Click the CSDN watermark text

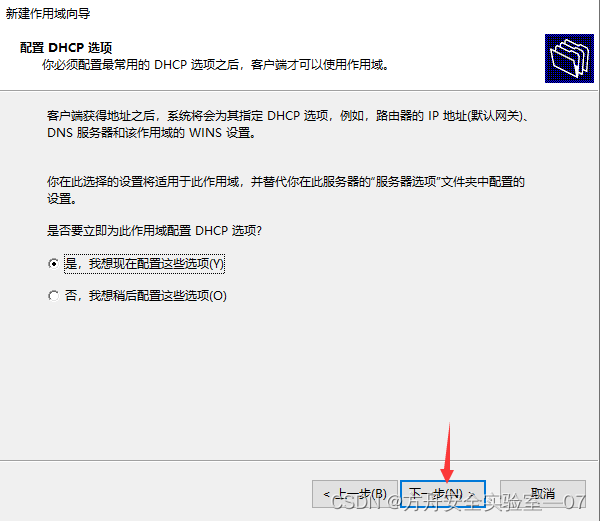458,501
